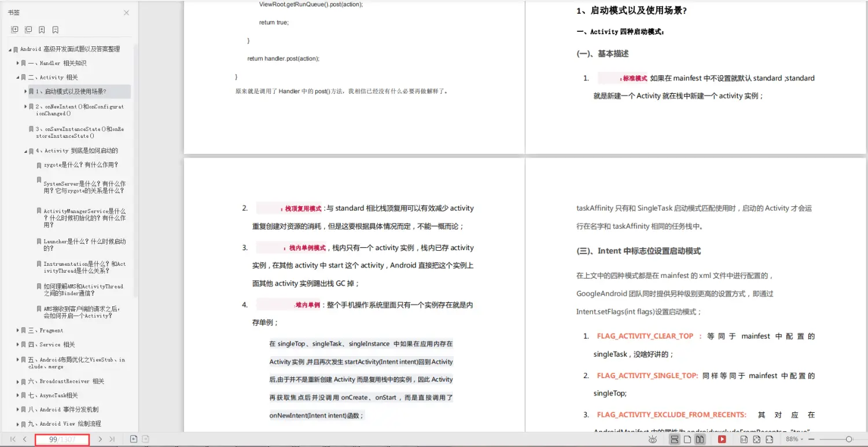Collapse the root Android 高级开发面试题 bookmark
This screenshot has height=447, width=868.
tap(10, 50)
